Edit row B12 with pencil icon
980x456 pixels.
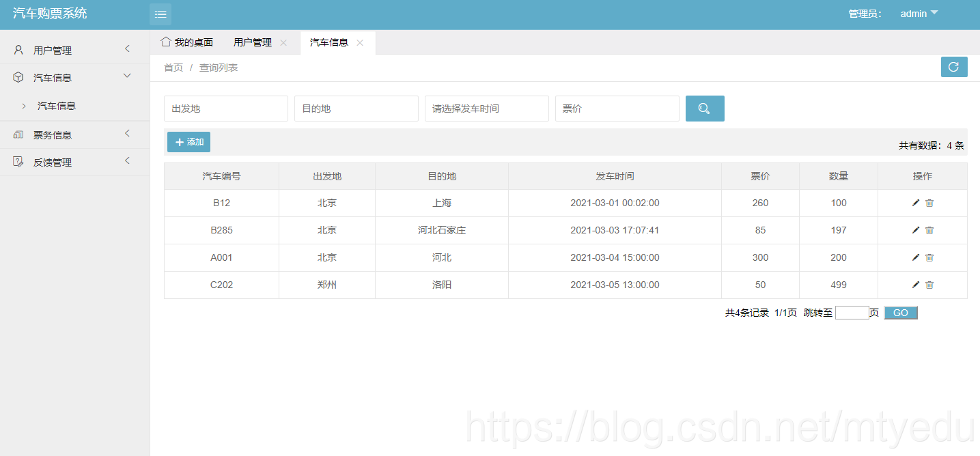916,203
